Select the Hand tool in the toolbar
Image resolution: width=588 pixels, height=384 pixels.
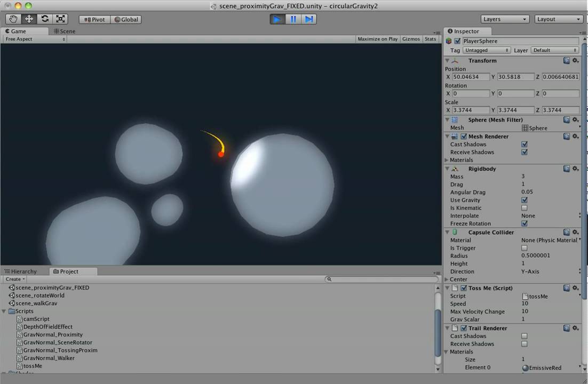[x=13, y=19]
